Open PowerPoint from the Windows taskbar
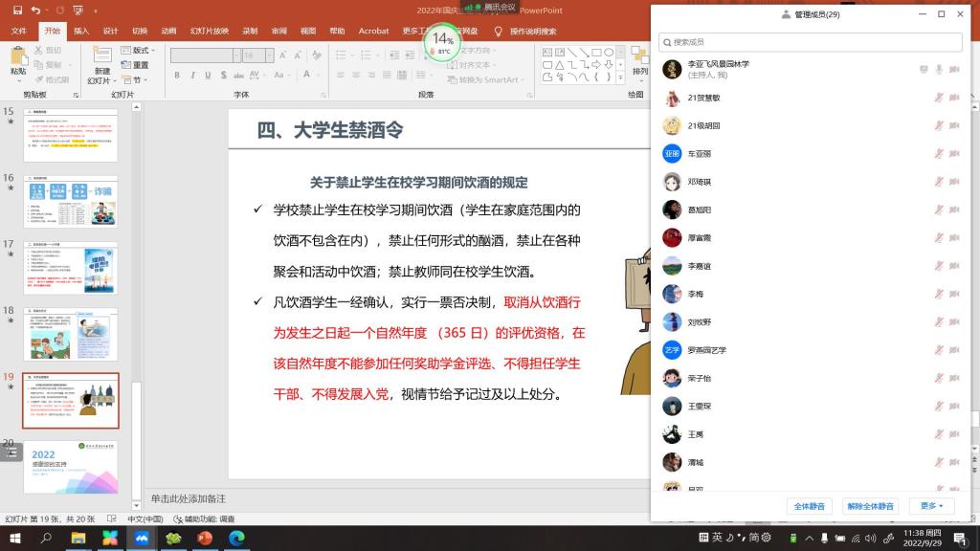 point(204,539)
